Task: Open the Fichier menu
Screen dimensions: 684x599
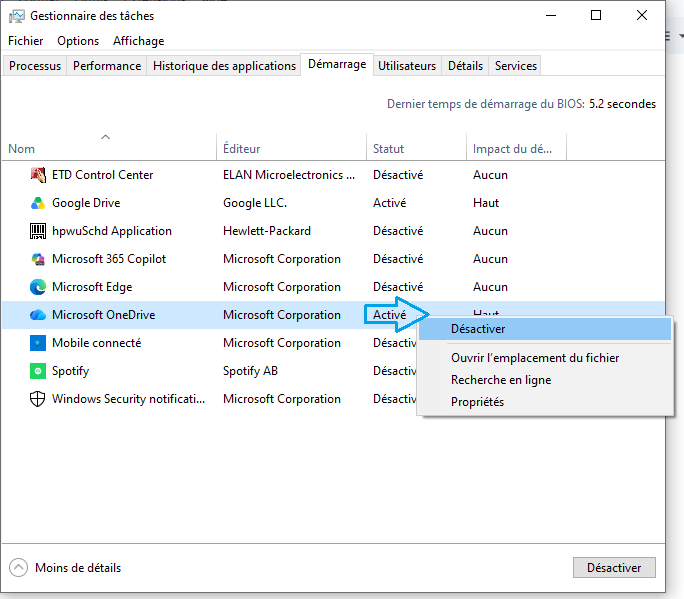Action: (25, 41)
